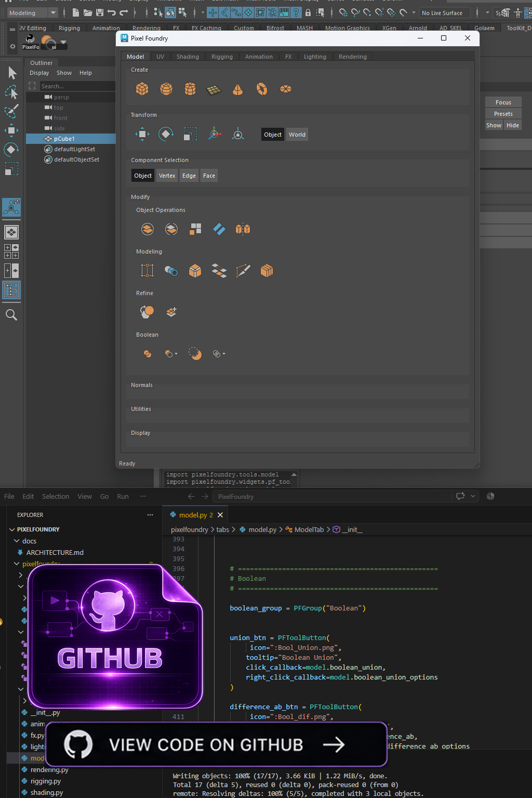This screenshot has width=532, height=798.
Task: Toggle Maya's four-pane layout button
Action: click(11, 251)
